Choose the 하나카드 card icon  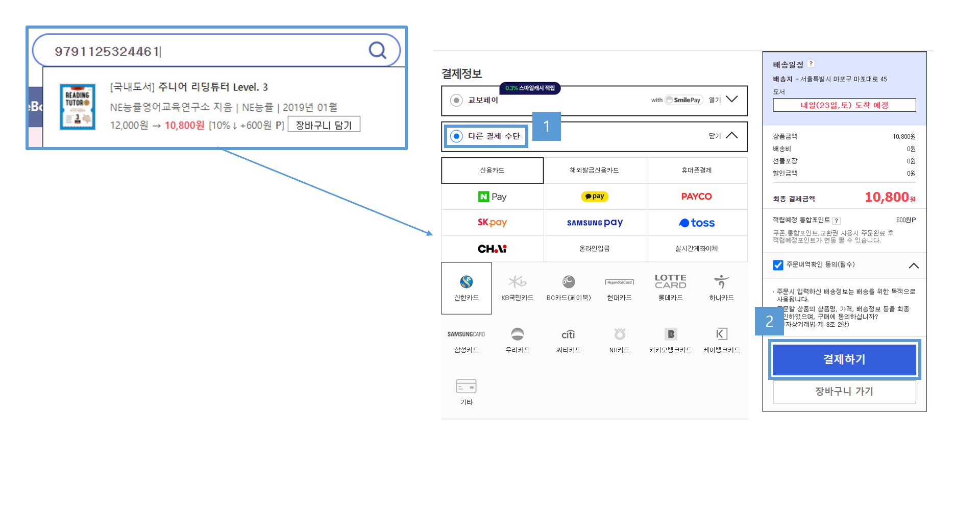pyautogui.click(x=721, y=281)
